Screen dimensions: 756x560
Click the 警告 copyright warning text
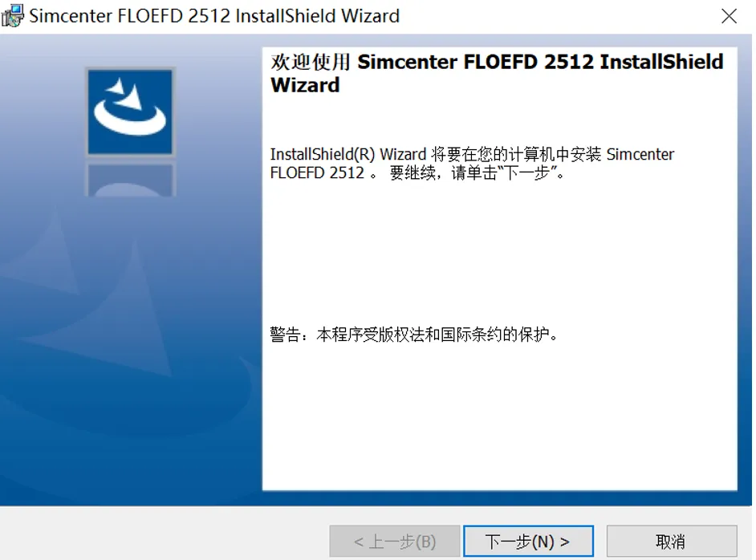[x=413, y=334]
